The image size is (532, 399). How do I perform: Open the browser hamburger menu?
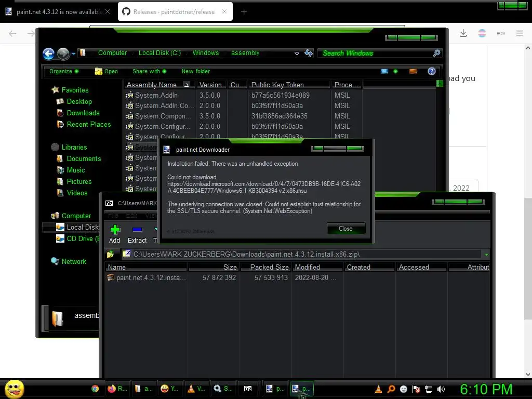coord(520,33)
